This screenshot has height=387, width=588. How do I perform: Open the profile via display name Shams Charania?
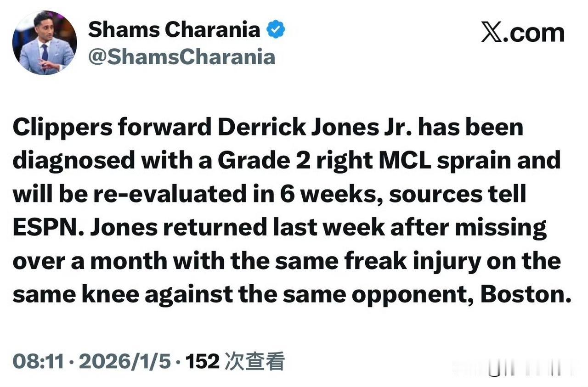click(x=174, y=28)
